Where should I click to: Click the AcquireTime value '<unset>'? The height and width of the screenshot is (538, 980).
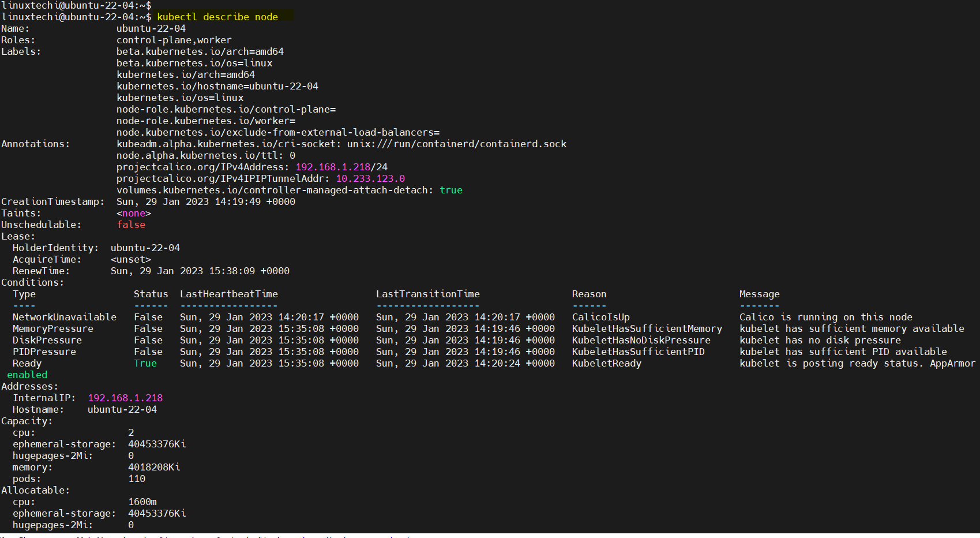coord(131,259)
